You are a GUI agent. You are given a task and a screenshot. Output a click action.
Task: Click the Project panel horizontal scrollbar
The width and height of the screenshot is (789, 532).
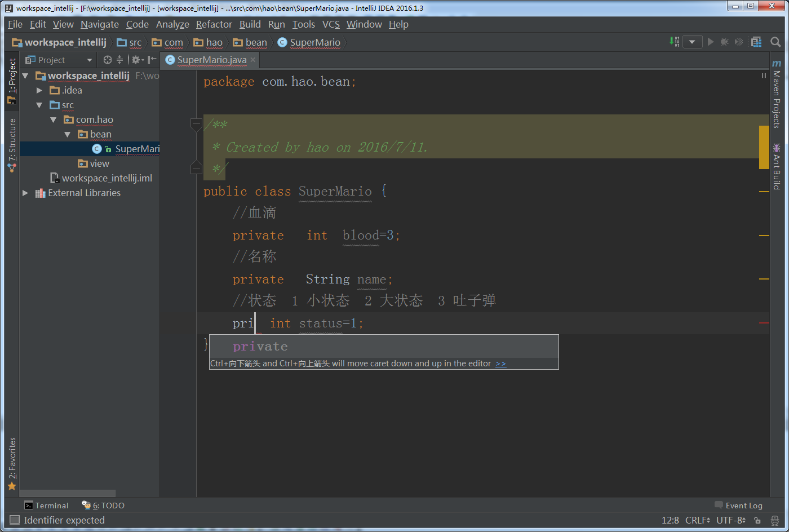click(68, 493)
